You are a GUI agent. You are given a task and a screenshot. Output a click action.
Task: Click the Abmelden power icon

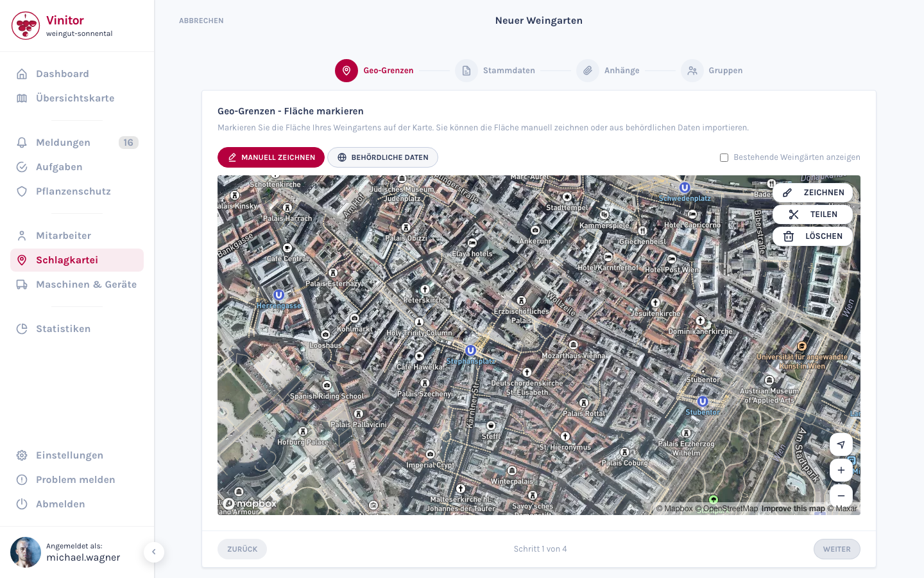pyautogui.click(x=22, y=504)
